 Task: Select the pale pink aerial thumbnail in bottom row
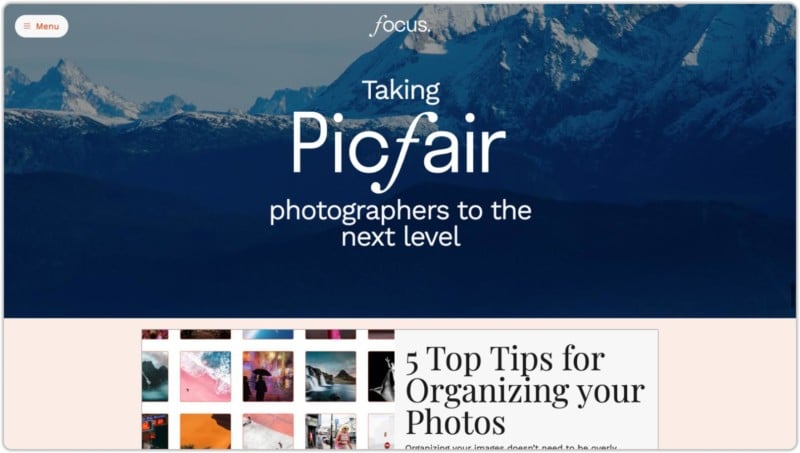coord(268,432)
